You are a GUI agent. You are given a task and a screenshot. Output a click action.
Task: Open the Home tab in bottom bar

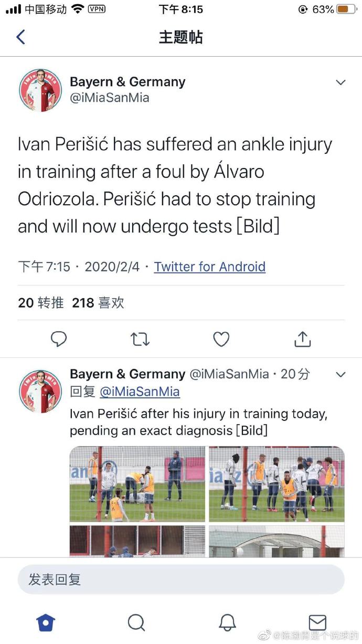click(46, 622)
